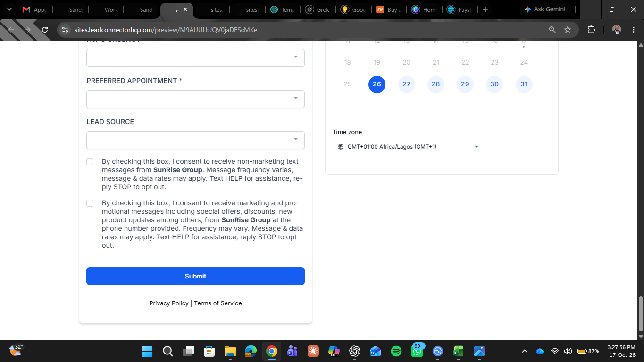Switch to the Buy a tab
Viewport: 644px width, 362px height.
tap(388, 9)
